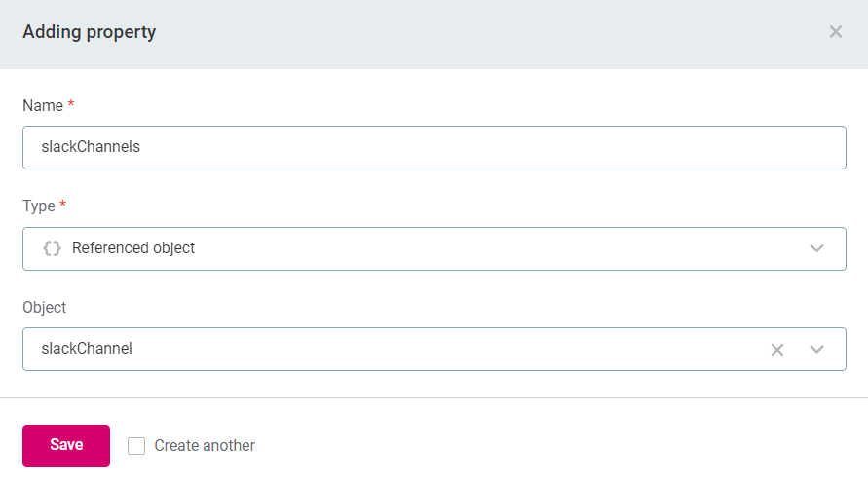This screenshot has height=488, width=868.
Task: Click the Create another label text
Action: 205,446
